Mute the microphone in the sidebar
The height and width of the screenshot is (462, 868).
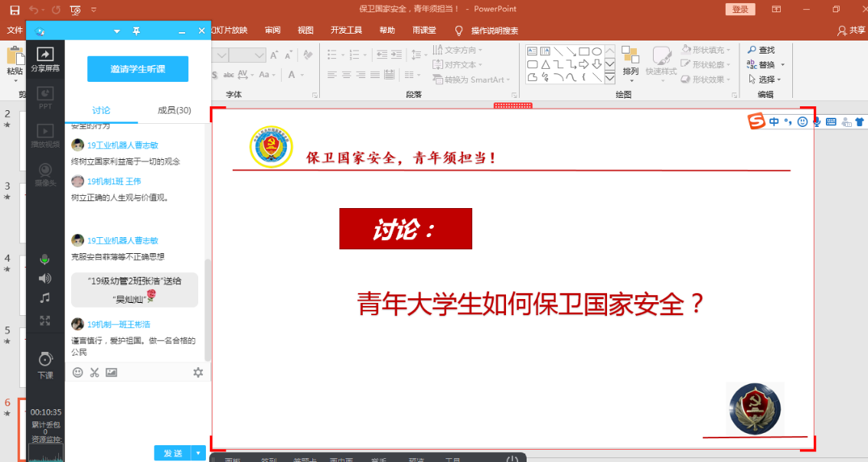(45, 259)
